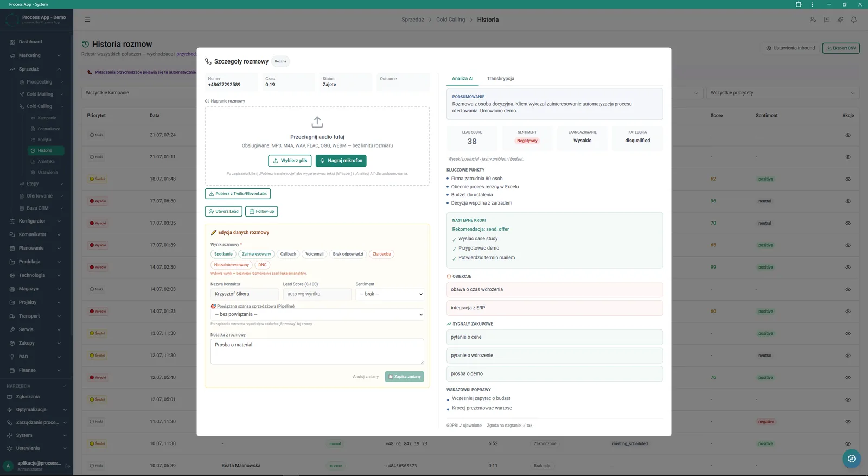Click the Lead Score input field
The width and height of the screenshot is (868, 476).
(317, 294)
